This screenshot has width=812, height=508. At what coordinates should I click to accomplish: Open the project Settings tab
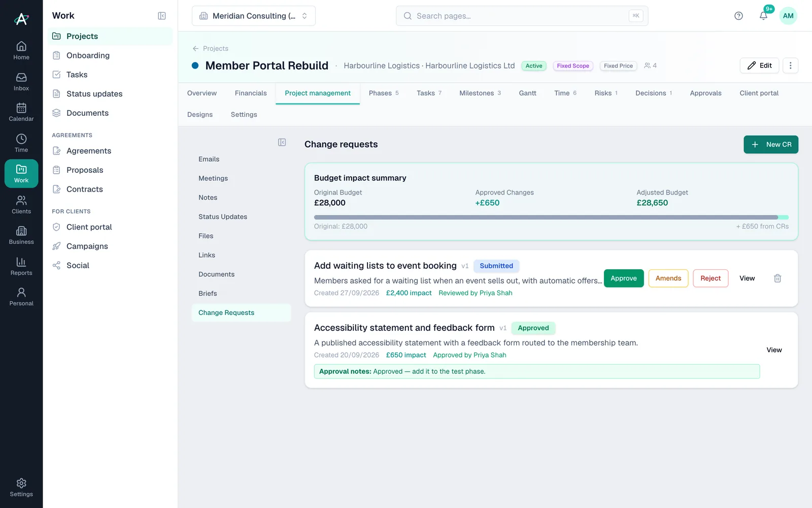[x=244, y=115]
